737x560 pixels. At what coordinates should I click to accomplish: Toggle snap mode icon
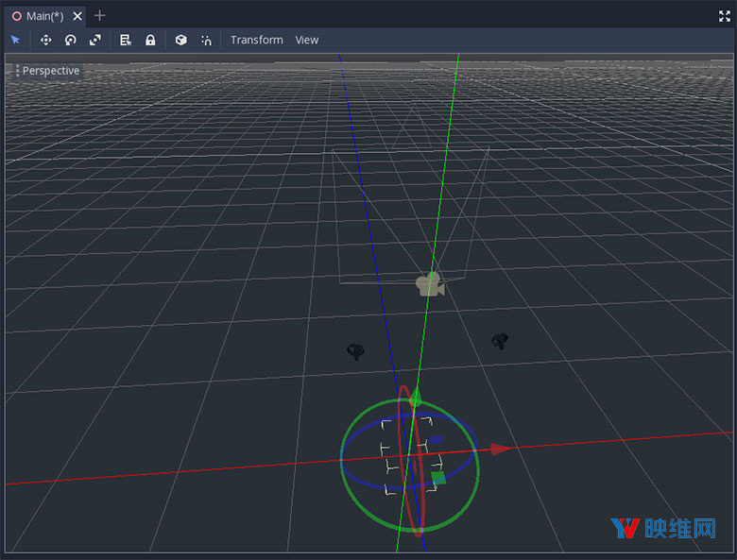(206, 40)
